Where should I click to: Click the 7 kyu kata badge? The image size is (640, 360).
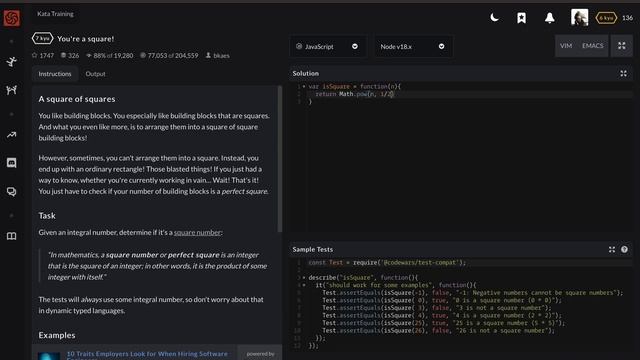click(42, 38)
